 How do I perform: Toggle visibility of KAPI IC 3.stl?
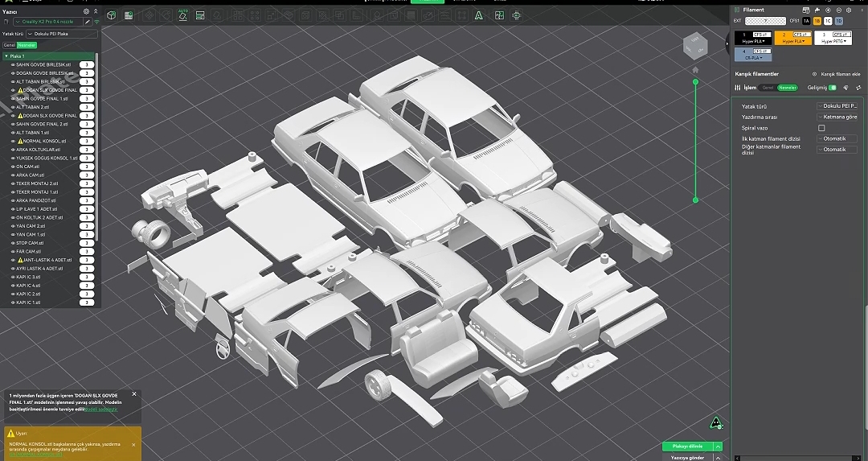[x=14, y=277]
